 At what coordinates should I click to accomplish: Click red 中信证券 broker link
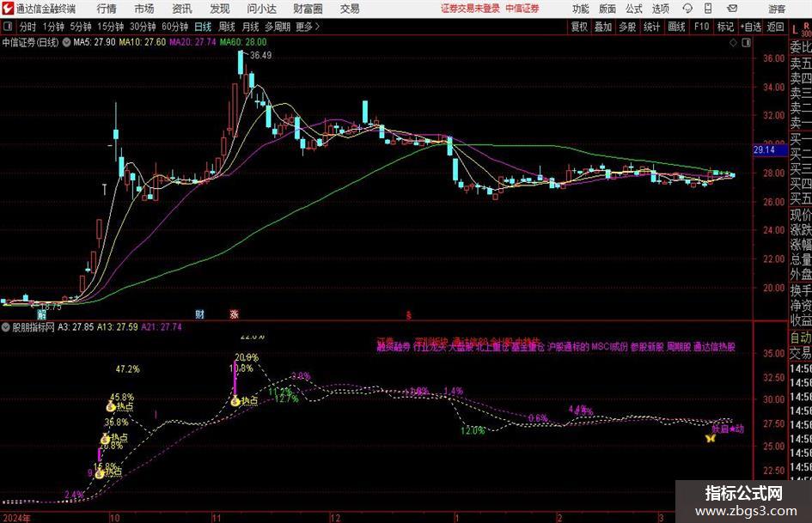522,9
